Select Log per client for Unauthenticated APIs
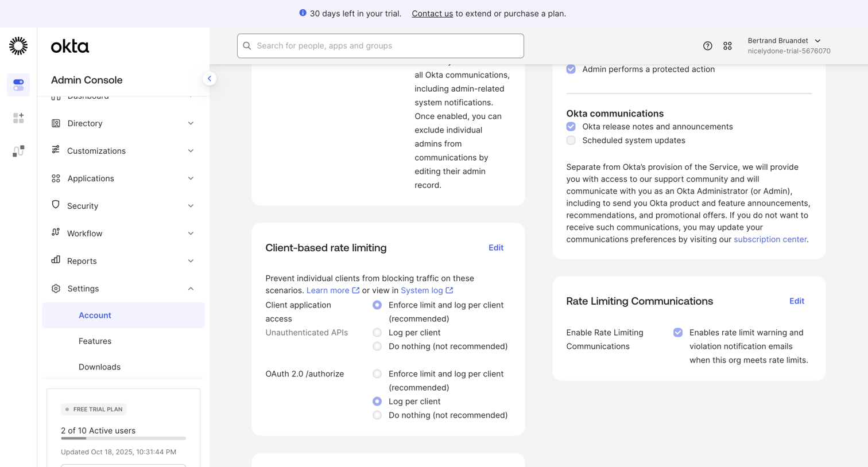 pyautogui.click(x=377, y=332)
